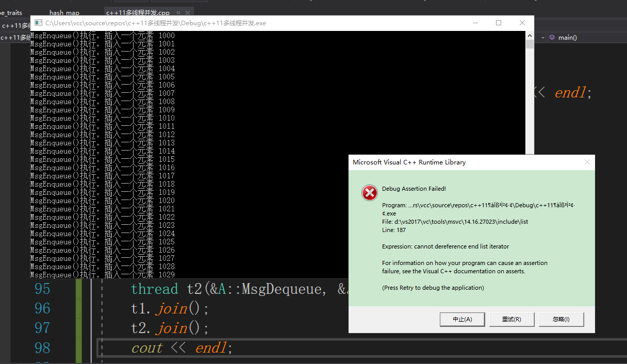This screenshot has height=364, width=627.
Task: Click console output line ending 1010
Action: pos(103,118)
